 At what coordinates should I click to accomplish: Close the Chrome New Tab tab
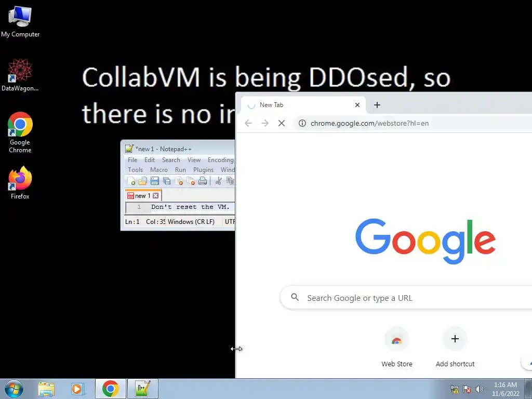tap(357, 105)
